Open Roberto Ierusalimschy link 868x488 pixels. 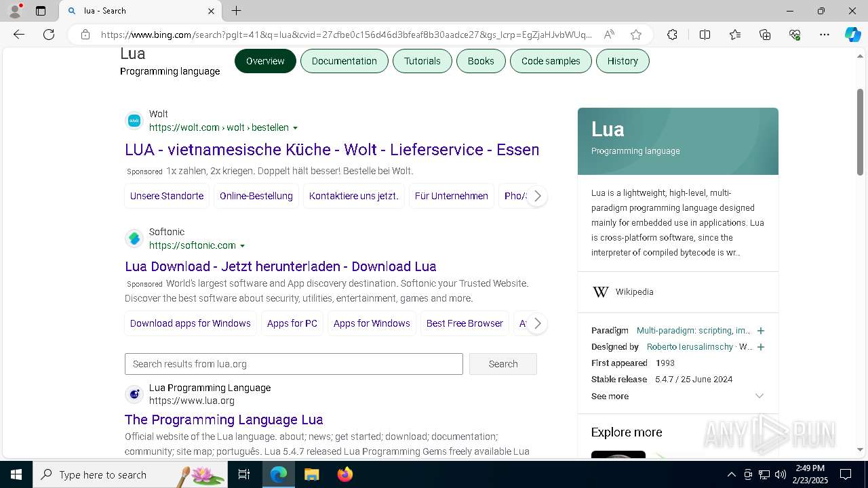(690, 347)
